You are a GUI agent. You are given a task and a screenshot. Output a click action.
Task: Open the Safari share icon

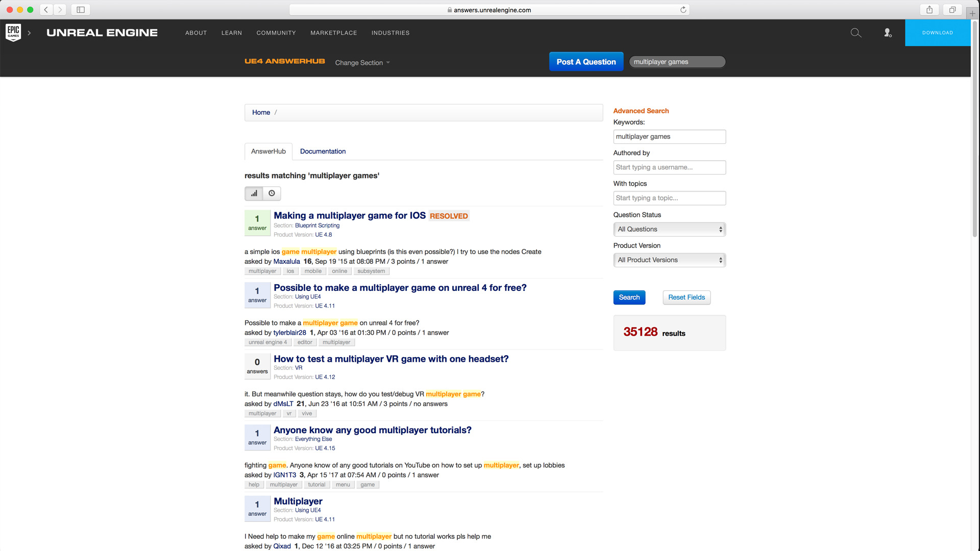pos(929,9)
